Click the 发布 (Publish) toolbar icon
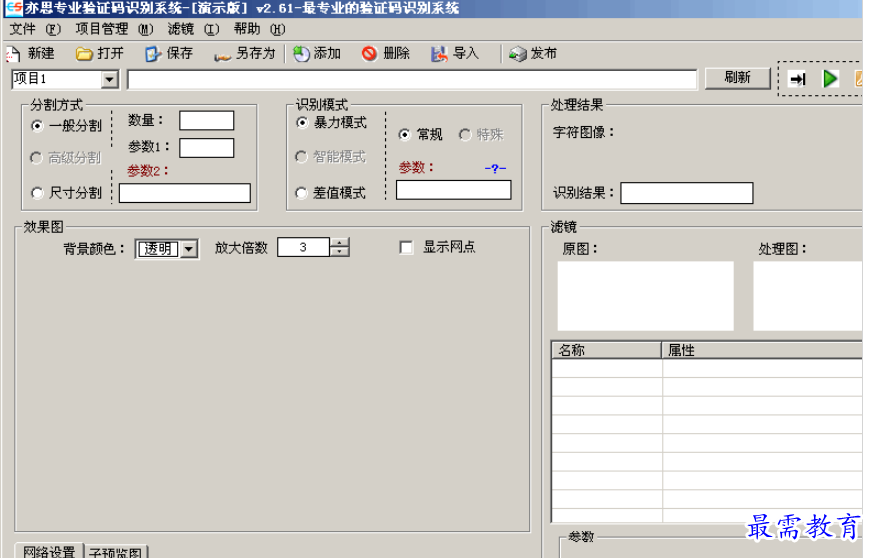 point(518,54)
